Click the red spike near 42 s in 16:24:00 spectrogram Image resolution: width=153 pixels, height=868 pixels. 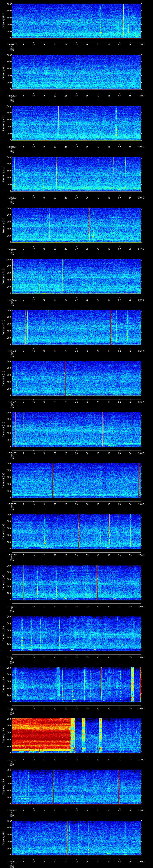102,429
